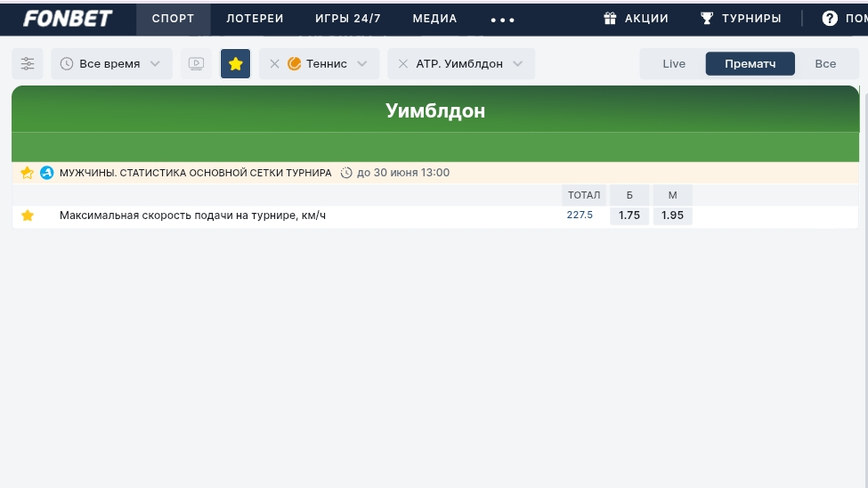Toggle the favorites star filter button
868x488 pixels.
point(235,64)
